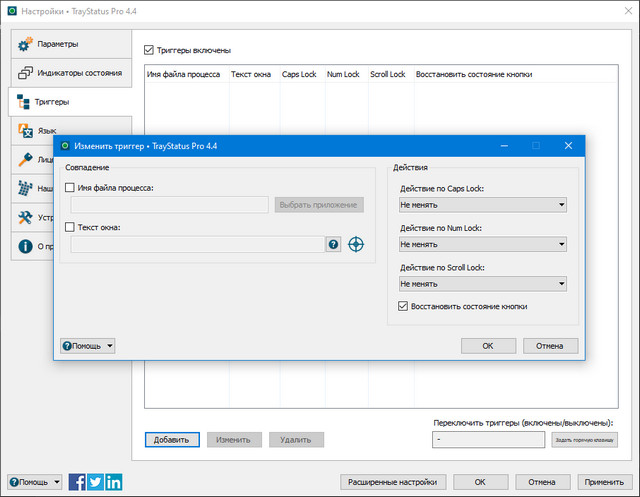Open the Facebook icon link
The height and width of the screenshot is (497, 640).
77,482
